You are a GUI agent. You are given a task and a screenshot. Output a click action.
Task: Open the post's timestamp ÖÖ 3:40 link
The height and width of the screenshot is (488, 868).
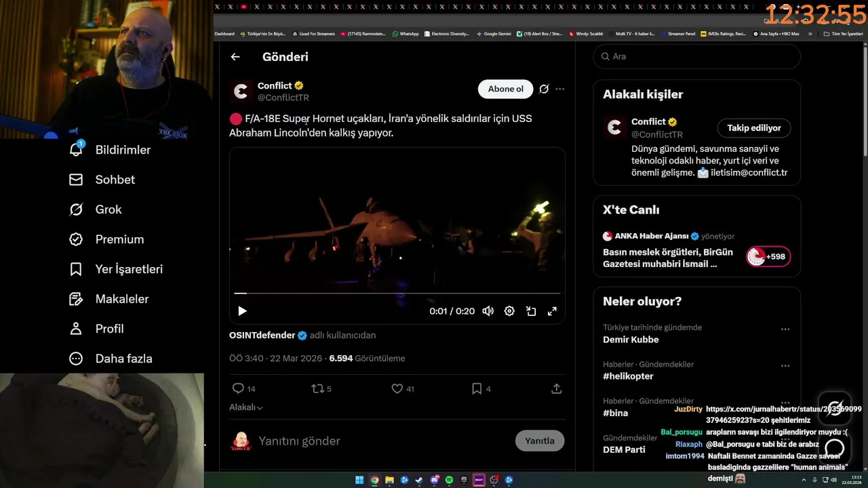[276, 359]
